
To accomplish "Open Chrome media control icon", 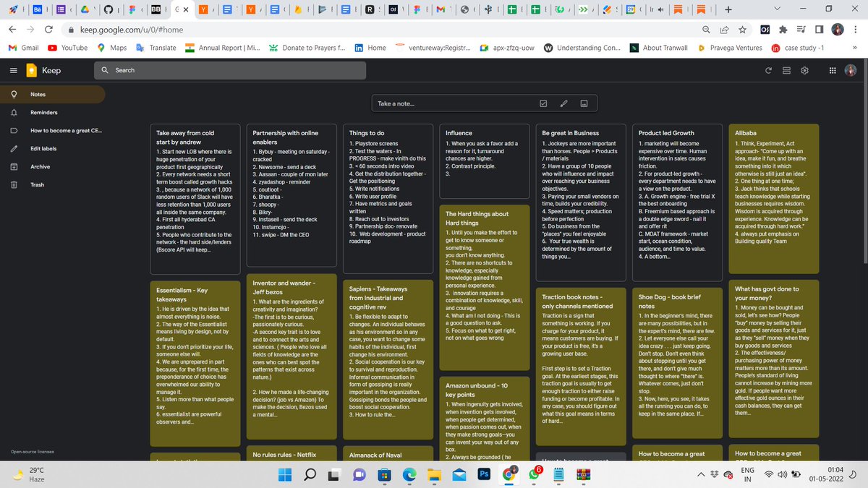I will [801, 30].
